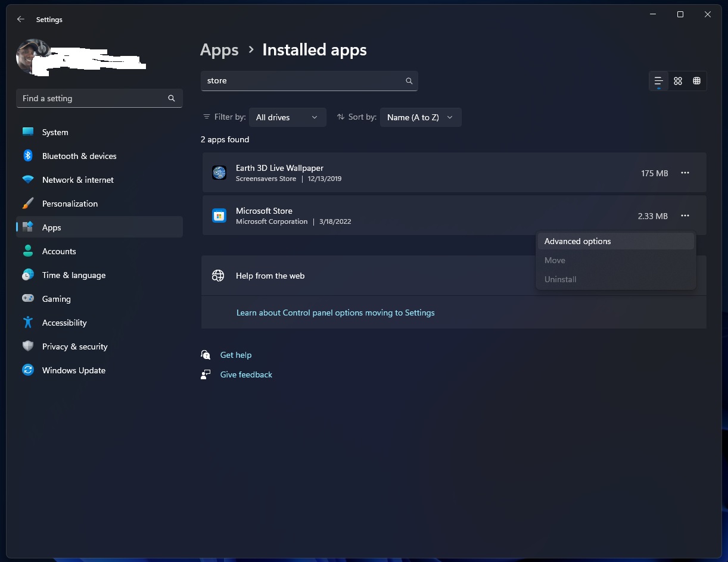
Task: Select Earth 3D Live Wallpaper app name
Action: click(x=279, y=168)
